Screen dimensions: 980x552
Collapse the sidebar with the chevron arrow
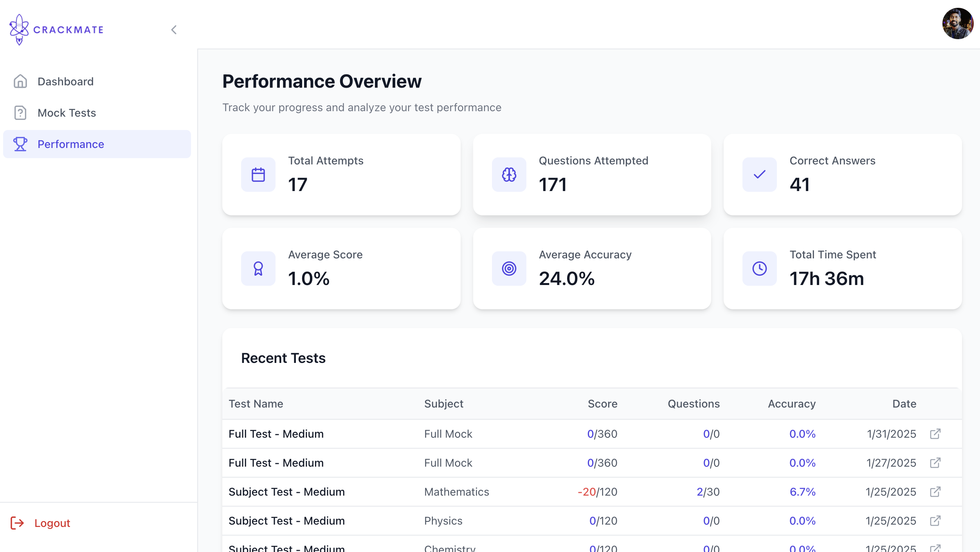tap(174, 30)
